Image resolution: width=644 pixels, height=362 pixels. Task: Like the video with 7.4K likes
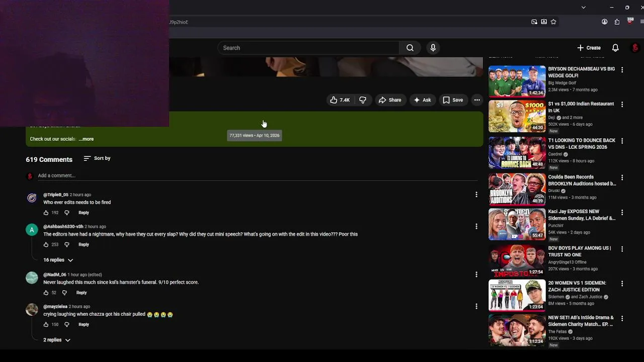(340, 100)
